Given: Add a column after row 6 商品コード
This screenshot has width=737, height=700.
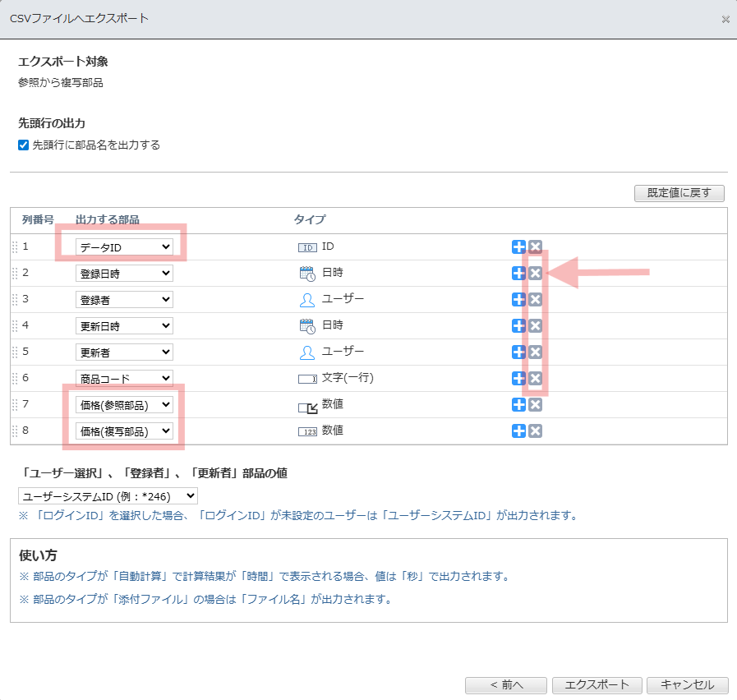Looking at the screenshot, I should pos(518,379).
